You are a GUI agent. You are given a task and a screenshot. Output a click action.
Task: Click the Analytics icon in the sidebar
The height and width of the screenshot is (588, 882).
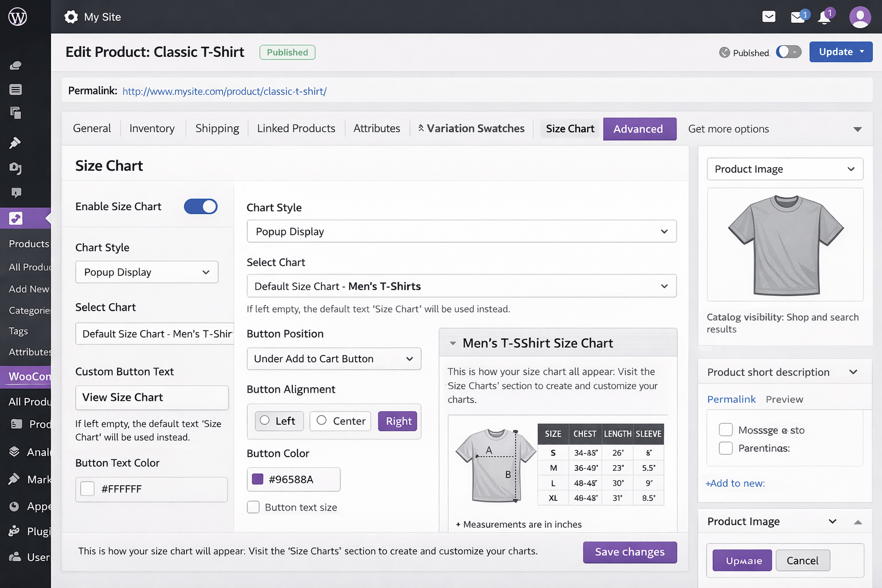[x=14, y=452]
